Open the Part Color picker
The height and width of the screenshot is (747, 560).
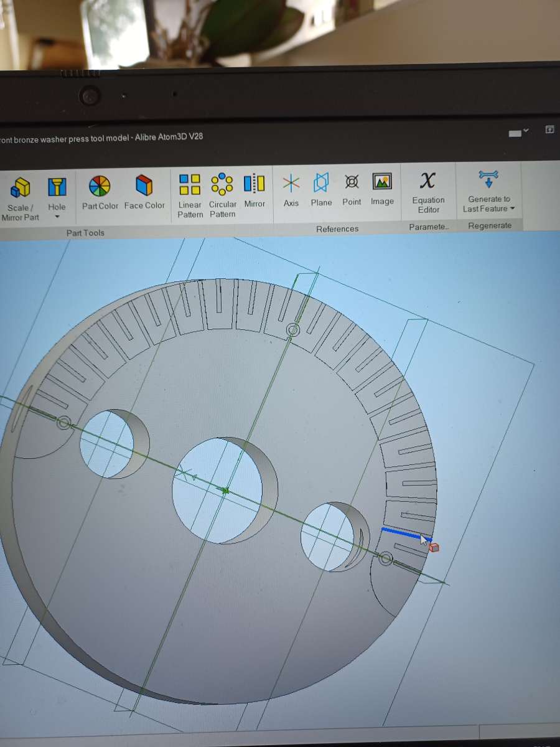[100, 192]
